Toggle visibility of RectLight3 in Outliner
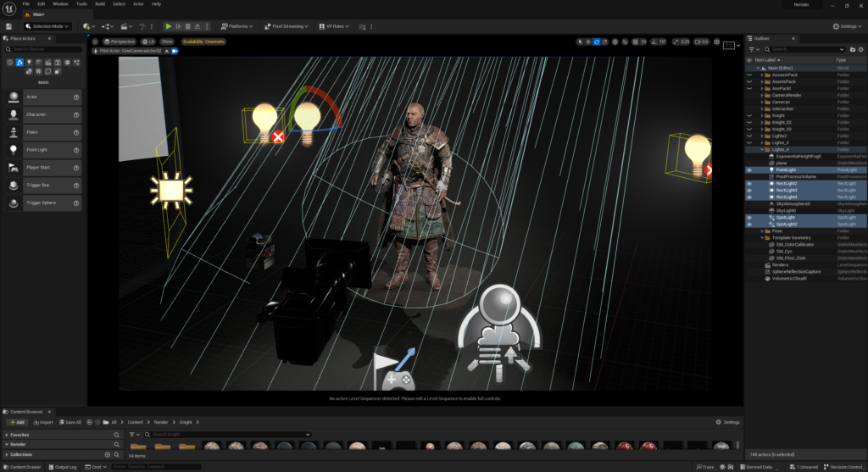The width and height of the screenshot is (868, 472). click(749, 191)
